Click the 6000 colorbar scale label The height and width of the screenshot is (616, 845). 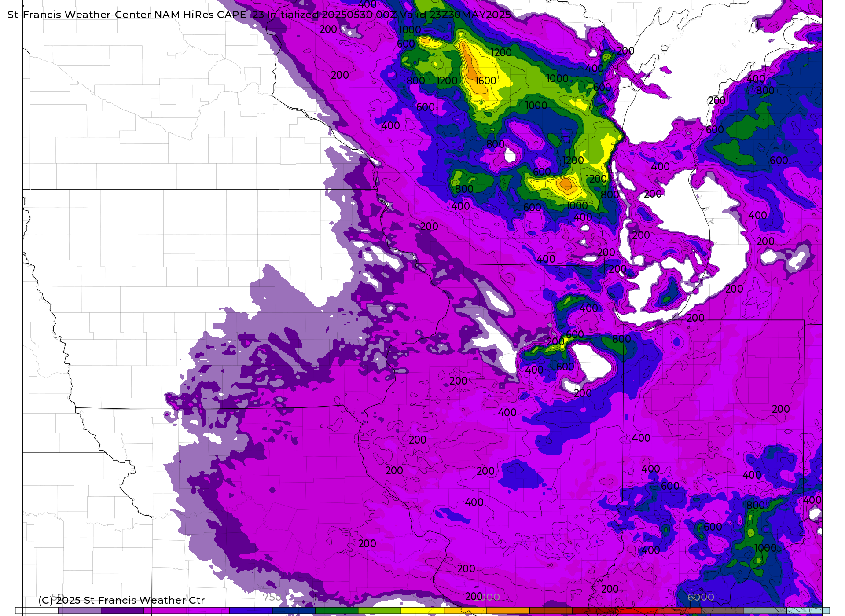[x=701, y=597]
